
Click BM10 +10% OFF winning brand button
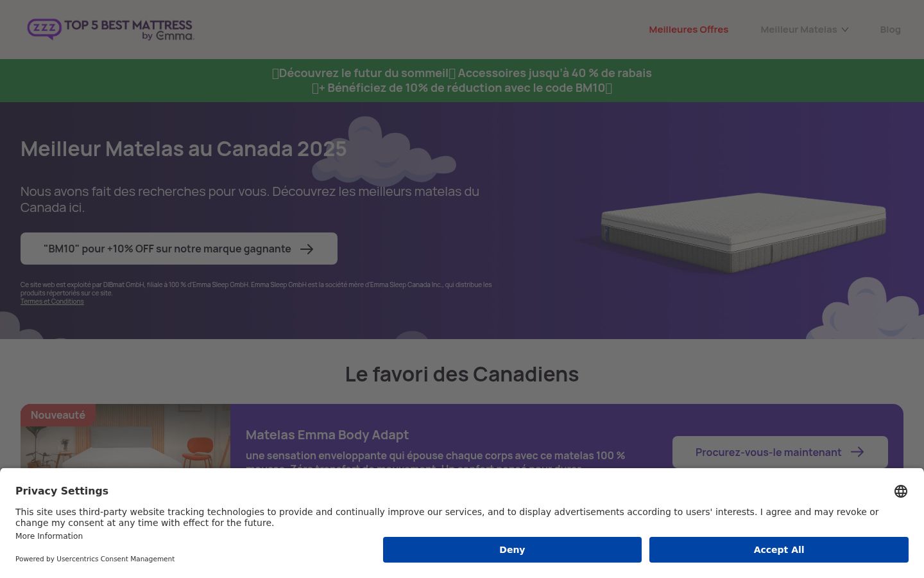(179, 249)
